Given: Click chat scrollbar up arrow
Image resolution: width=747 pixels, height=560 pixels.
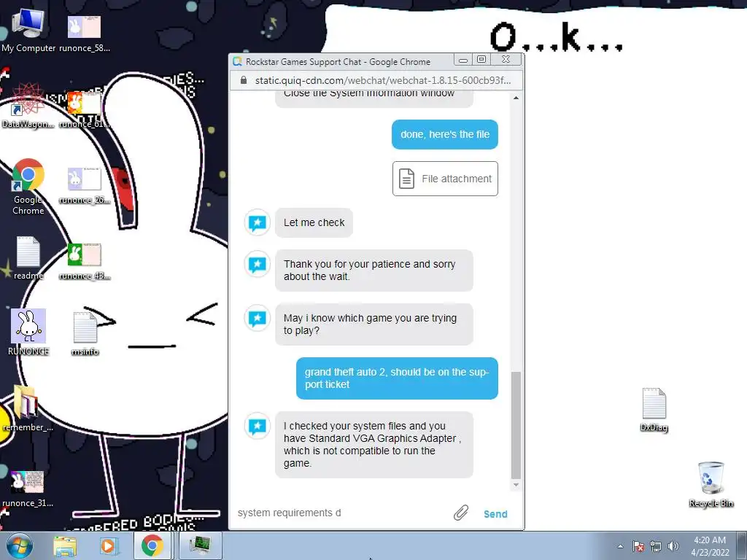Looking at the screenshot, I should coord(516,98).
